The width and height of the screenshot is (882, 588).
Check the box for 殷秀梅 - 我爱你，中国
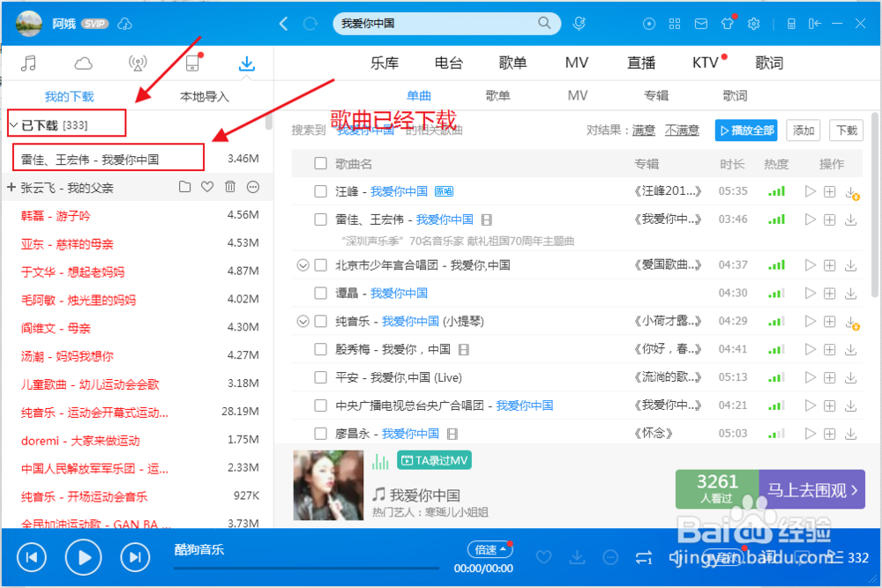(x=321, y=349)
